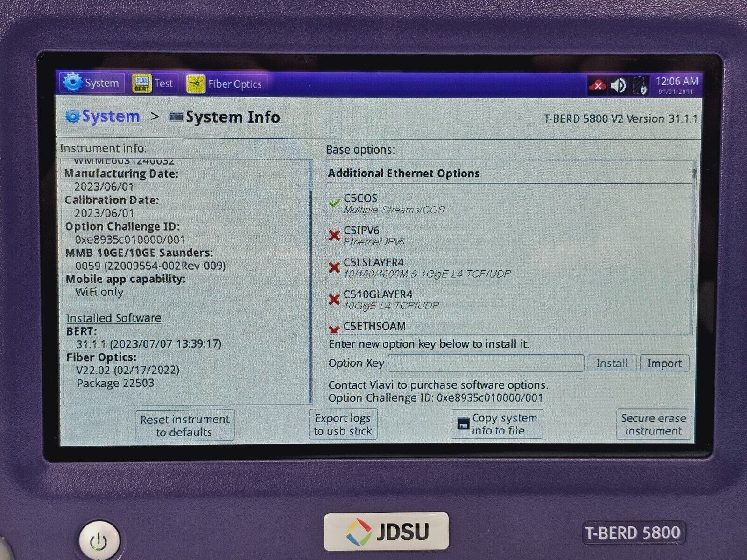Click the yellow Fiber Optics laser icon
The width and height of the screenshot is (747, 560).
click(x=196, y=84)
